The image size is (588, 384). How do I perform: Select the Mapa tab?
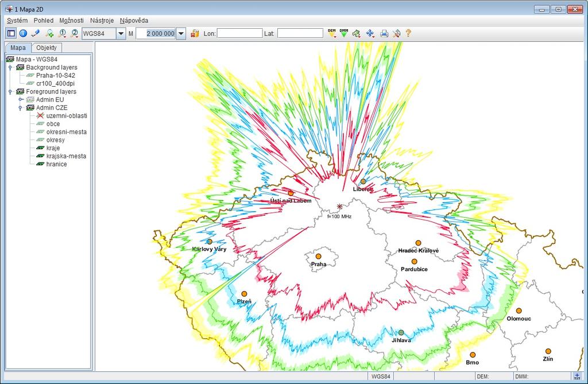pos(18,48)
